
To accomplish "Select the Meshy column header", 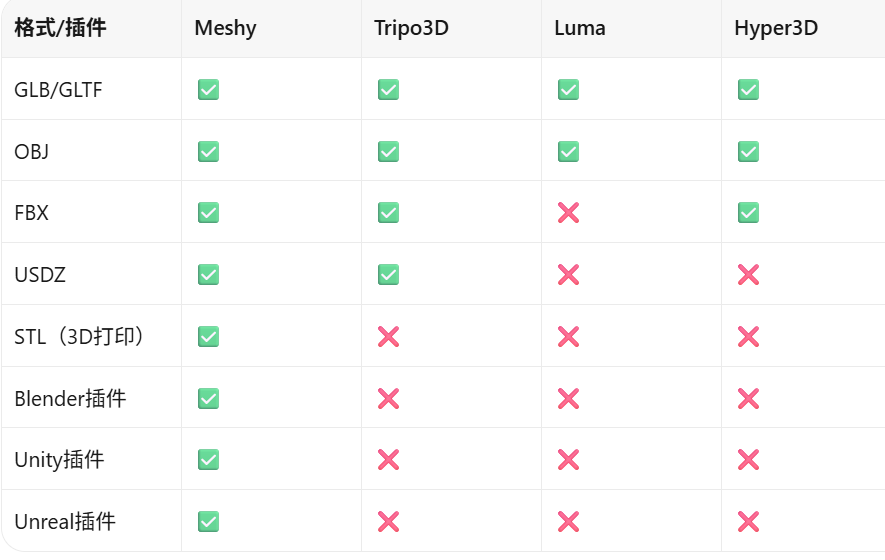I will point(225,28).
